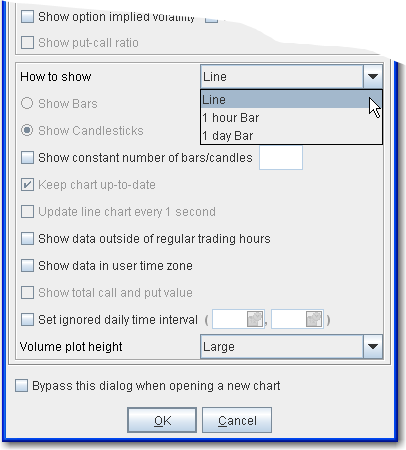Screen dimensions: 406x450
Task: Click the Cancel button
Action: click(x=237, y=420)
